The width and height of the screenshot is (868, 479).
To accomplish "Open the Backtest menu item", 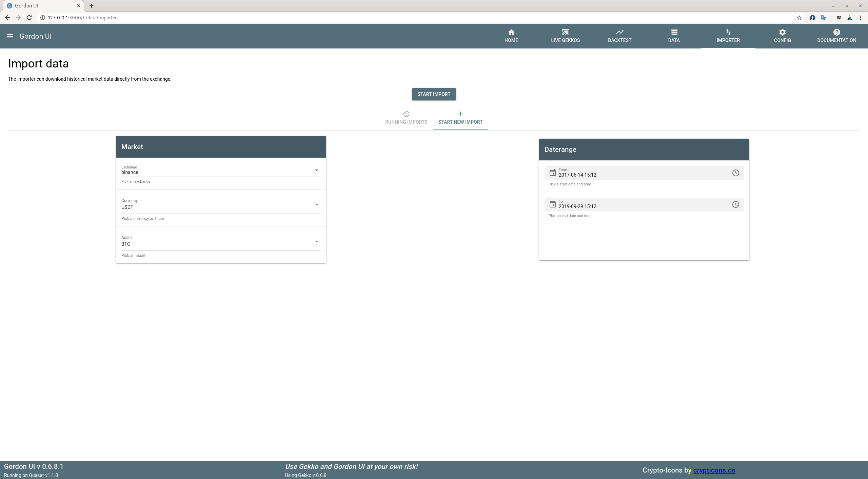I will [619, 36].
